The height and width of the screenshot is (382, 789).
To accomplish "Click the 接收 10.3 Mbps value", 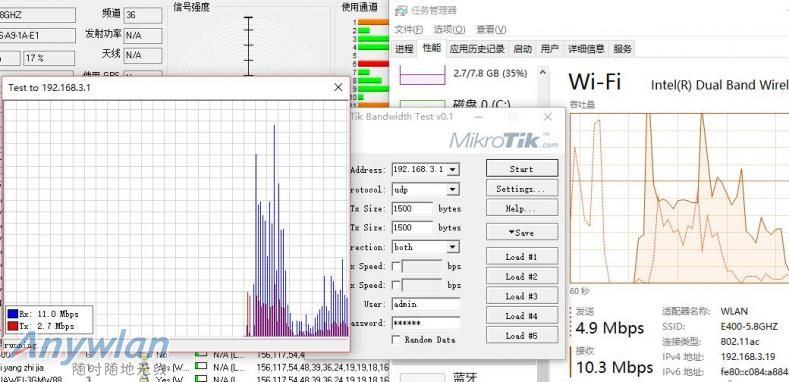I will [614, 367].
